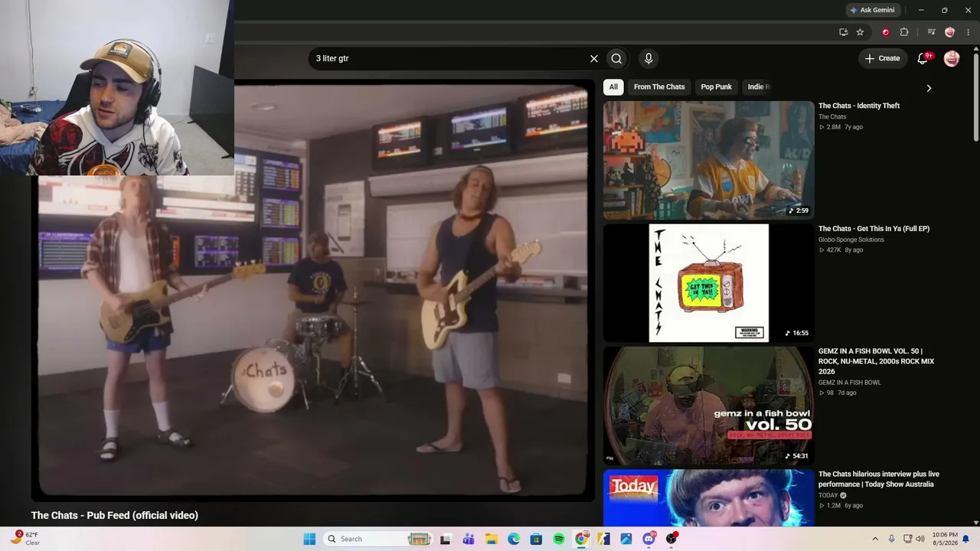This screenshot has height=551, width=980.
Task: Click the YouTube page scrollbar
Action: [x=975, y=96]
